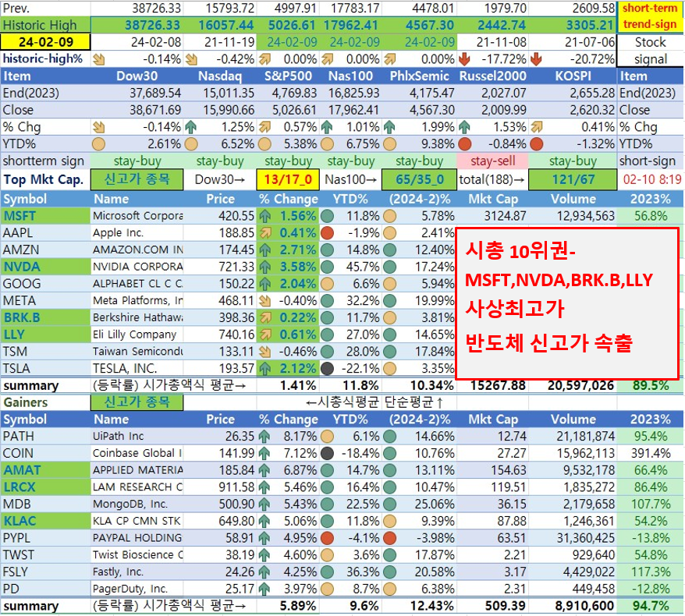The width and height of the screenshot is (685, 616).
Task: Click the up arrow beside MSFT 1.56% change
Action: [264, 216]
